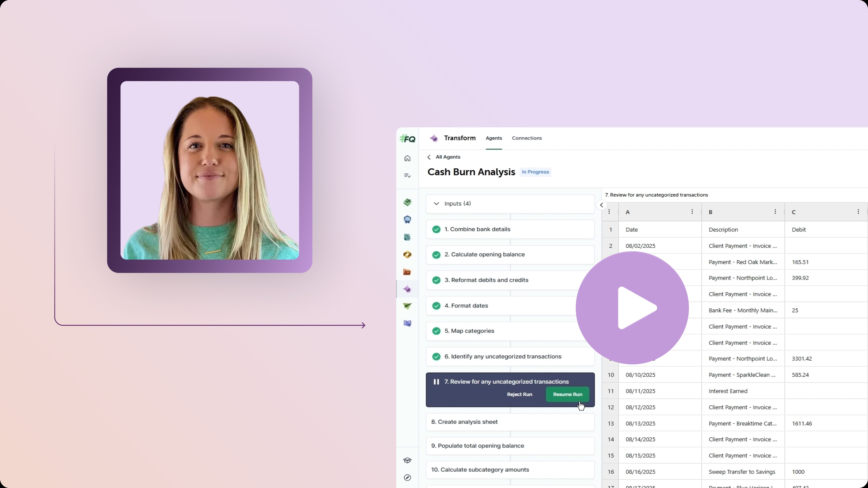Click the green paper plane sidebar icon

407,306
